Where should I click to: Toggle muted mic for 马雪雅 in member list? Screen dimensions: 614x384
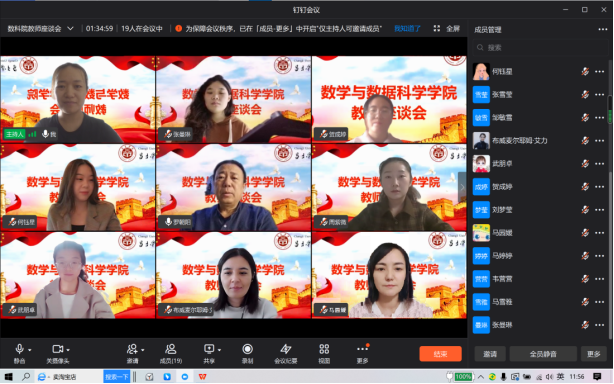point(585,302)
